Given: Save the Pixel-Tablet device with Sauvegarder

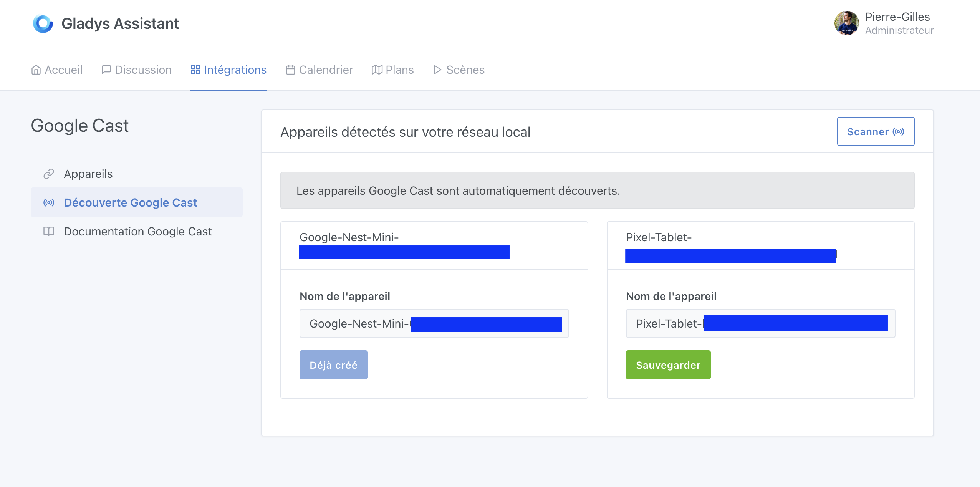Looking at the screenshot, I should pos(667,364).
